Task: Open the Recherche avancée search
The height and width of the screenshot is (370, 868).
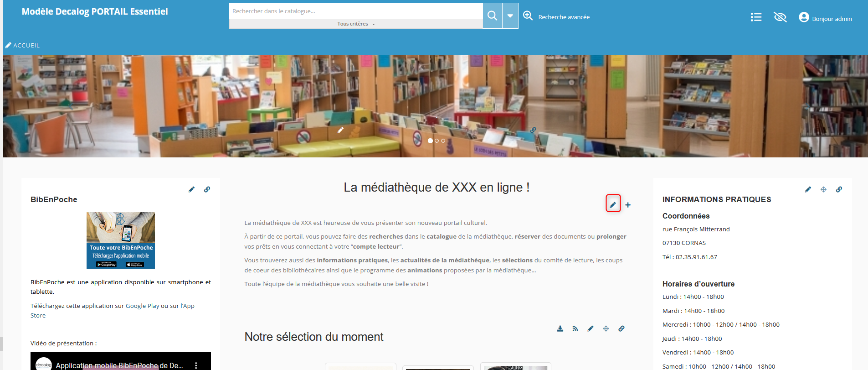Action: point(564,17)
